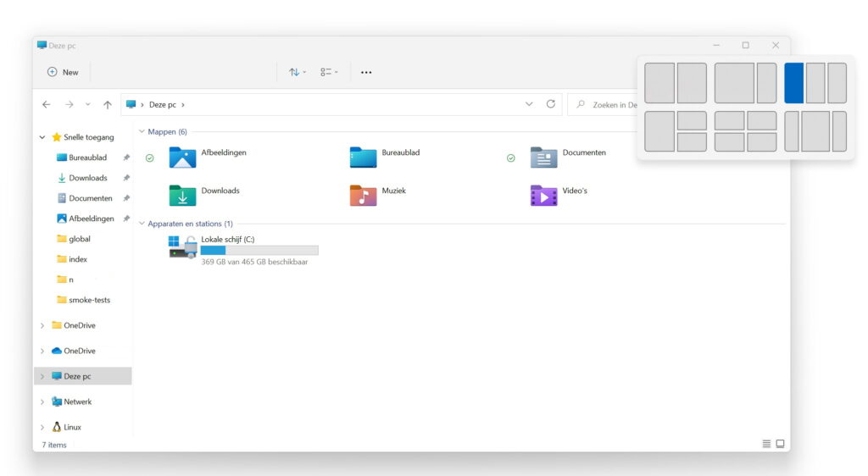The image size is (868, 476).
Task: Collapse the Snelle toegang tree node
Action: point(42,137)
